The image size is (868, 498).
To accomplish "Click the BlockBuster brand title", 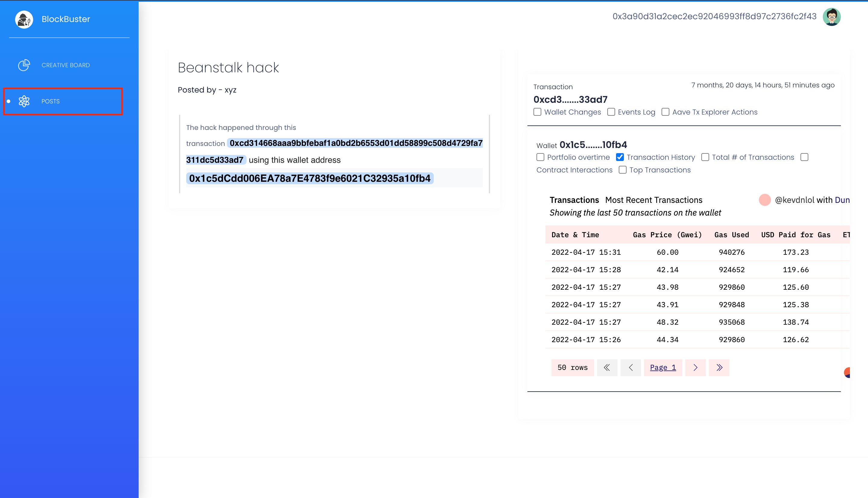I will click(x=66, y=19).
